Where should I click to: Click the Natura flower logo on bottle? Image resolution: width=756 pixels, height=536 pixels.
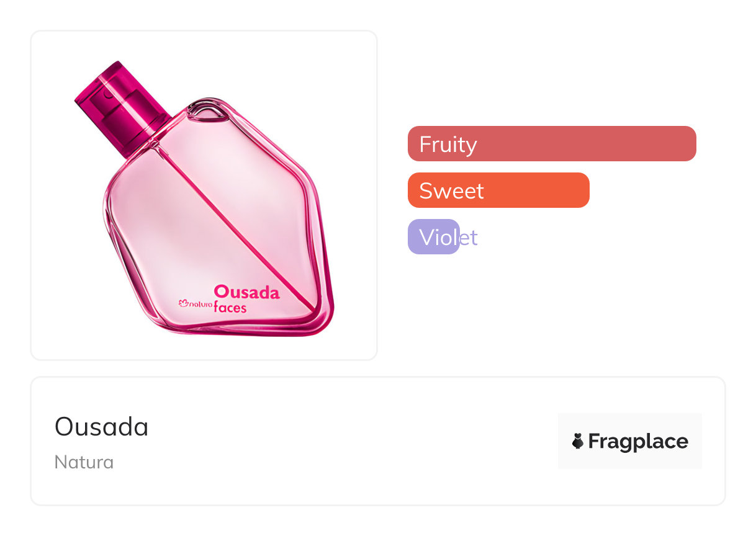183,303
